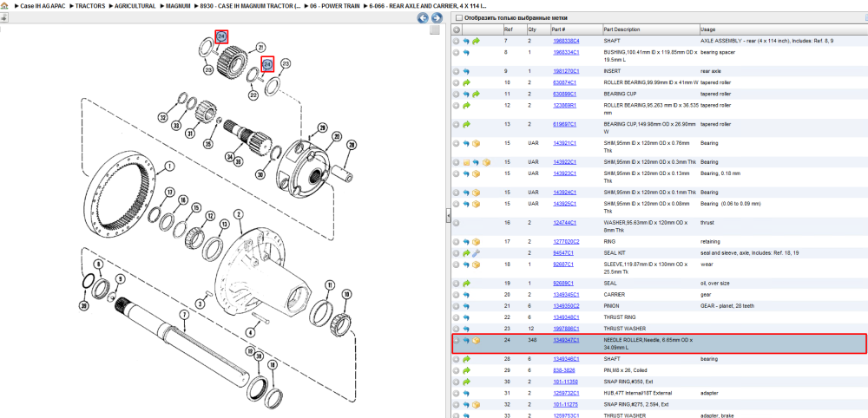The width and height of the screenshot is (868, 418).
Task: Click the small square button above the diagram
Action: pyautogui.click(x=435, y=29)
